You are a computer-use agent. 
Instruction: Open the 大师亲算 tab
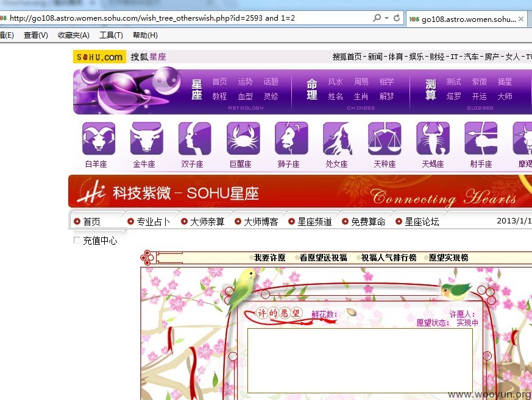pos(207,222)
